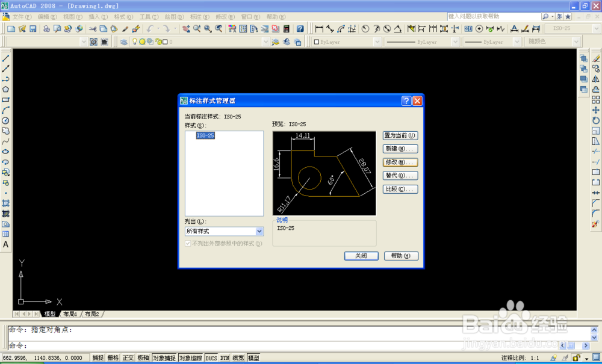Open the 列出 所有样式 dropdown
The image size is (602, 364).
(x=259, y=231)
